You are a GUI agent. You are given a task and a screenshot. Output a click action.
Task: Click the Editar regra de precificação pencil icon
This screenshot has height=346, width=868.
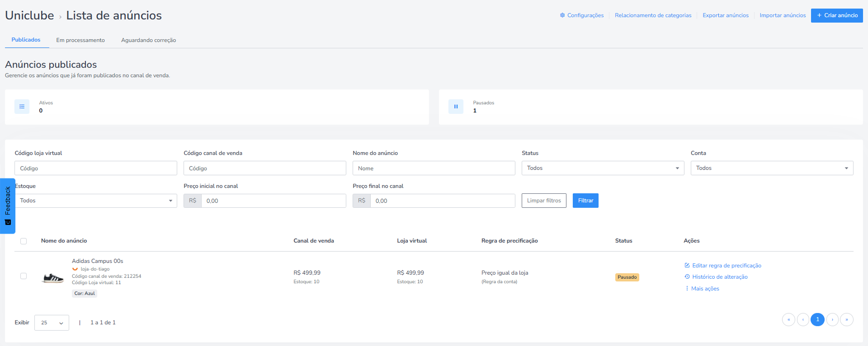tap(687, 266)
